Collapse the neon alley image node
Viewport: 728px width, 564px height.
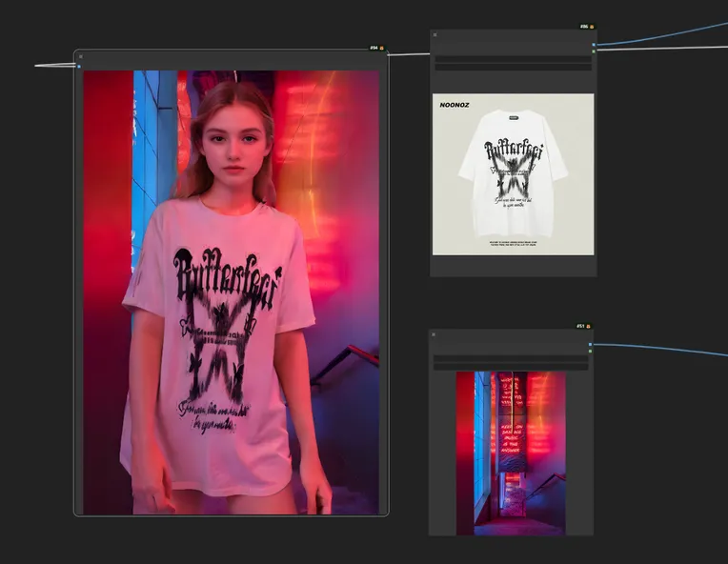coord(435,336)
